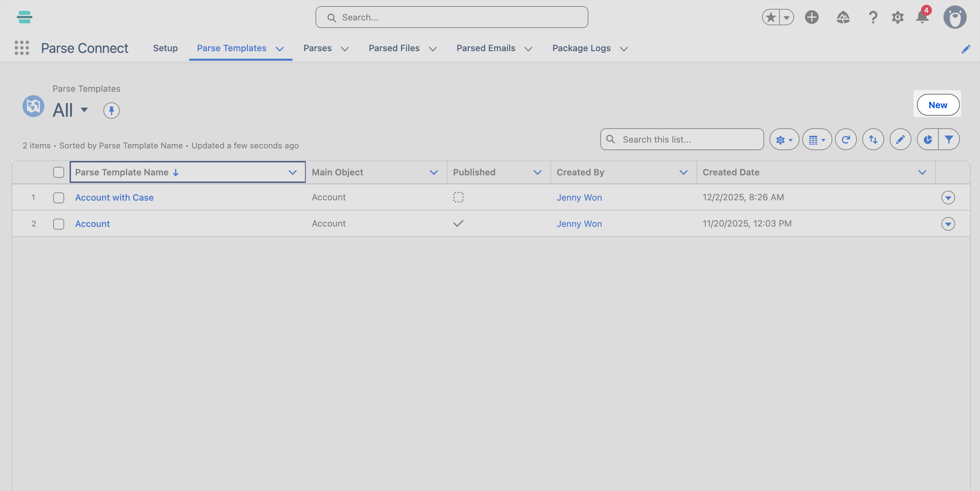
Task: Select the Account with Case row checkbox
Action: point(59,198)
